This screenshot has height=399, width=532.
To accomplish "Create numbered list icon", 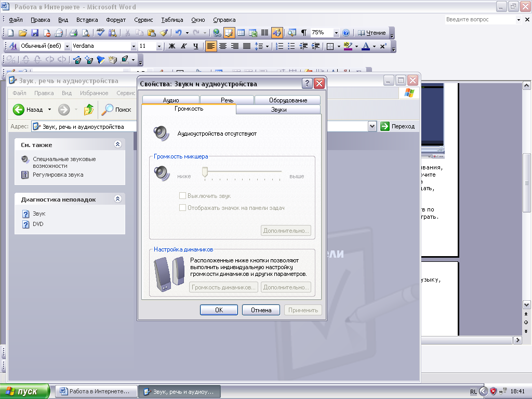I will click(x=280, y=46).
